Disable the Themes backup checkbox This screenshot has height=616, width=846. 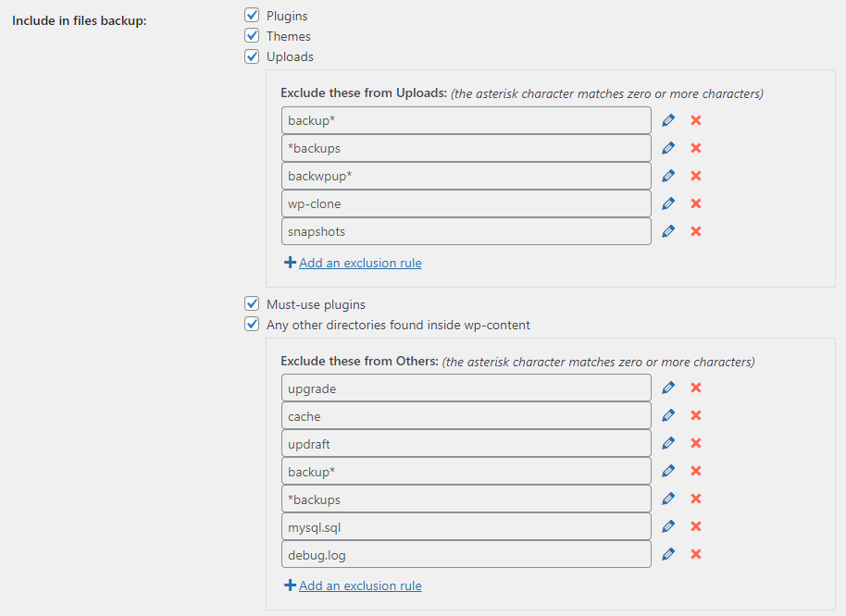pyautogui.click(x=252, y=35)
